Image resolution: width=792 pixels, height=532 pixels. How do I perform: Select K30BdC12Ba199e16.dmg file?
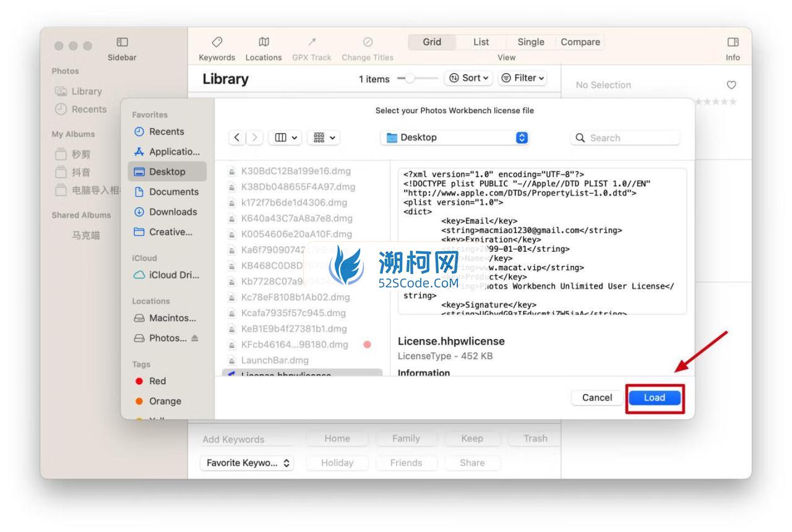click(296, 171)
